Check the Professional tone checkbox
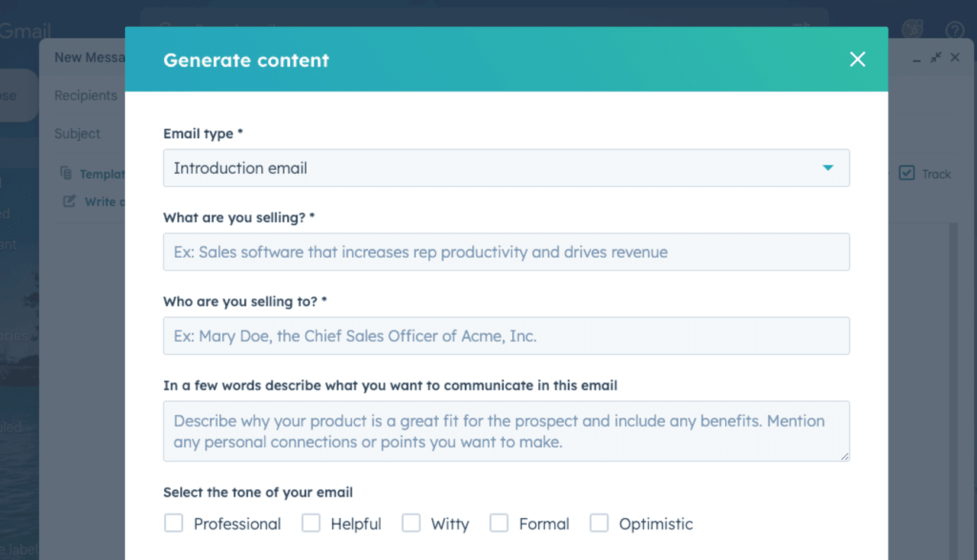Image resolution: width=977 pixels, height=560 pixels. click(x=173, y=523)
